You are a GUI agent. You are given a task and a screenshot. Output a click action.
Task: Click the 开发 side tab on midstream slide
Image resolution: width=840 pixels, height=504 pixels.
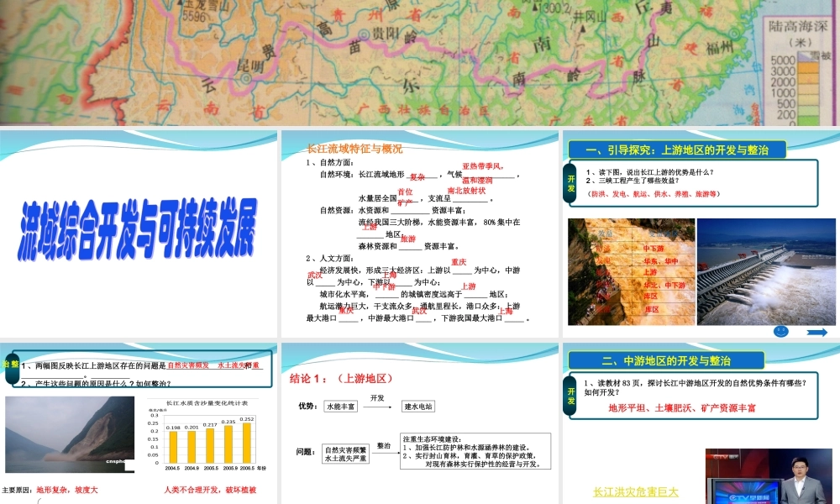pos(570,396)
